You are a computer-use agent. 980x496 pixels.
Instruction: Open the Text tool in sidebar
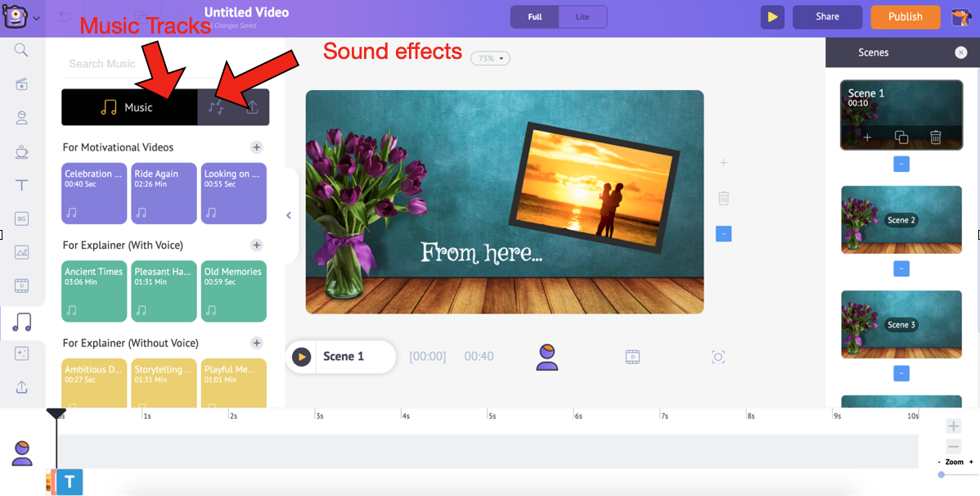coord(22,185)
